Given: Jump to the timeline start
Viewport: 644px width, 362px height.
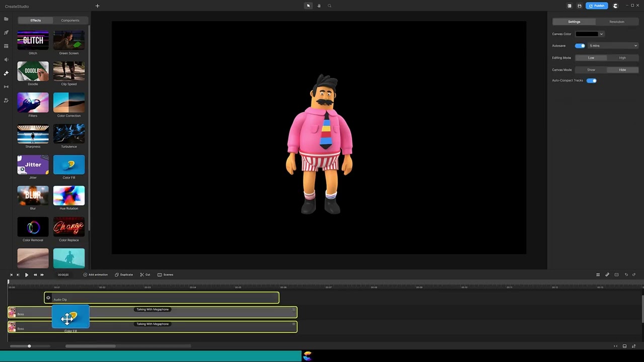Looking at the screenshot, I should [x=11, y=275].
